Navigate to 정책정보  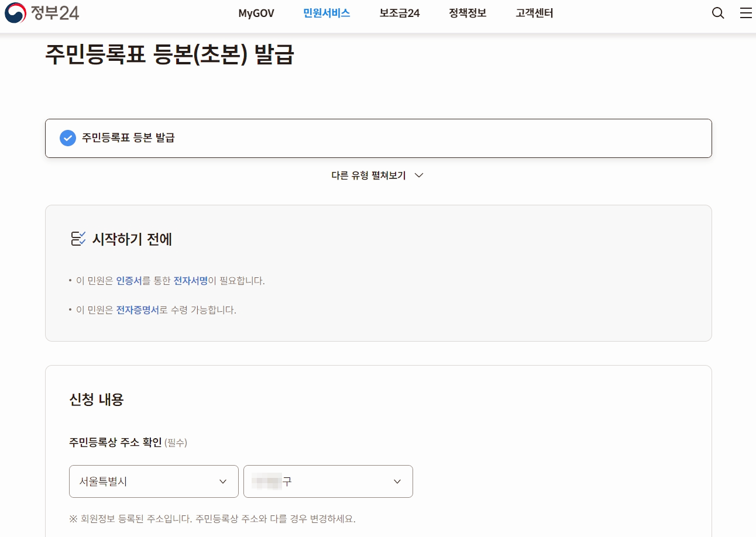[x=467, y=13]
